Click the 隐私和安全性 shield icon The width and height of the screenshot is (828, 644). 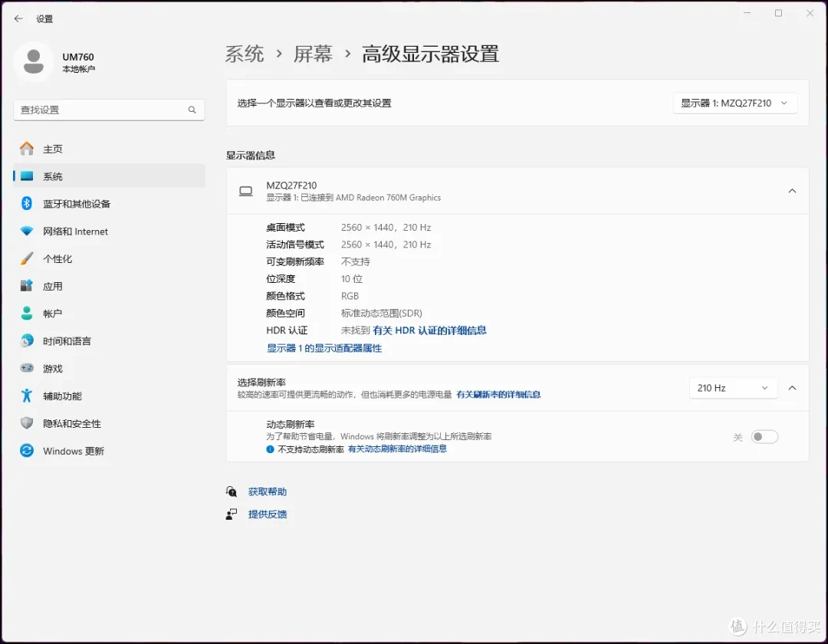[27, 423]
